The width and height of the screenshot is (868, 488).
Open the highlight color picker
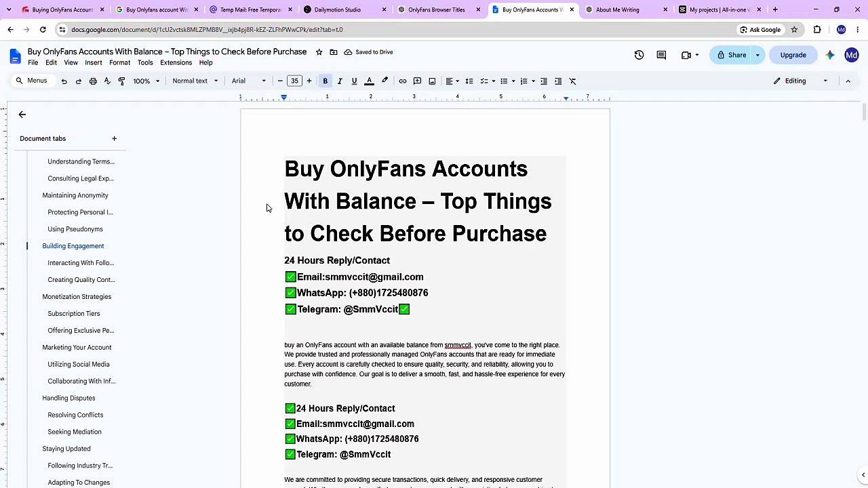point(384,81)
